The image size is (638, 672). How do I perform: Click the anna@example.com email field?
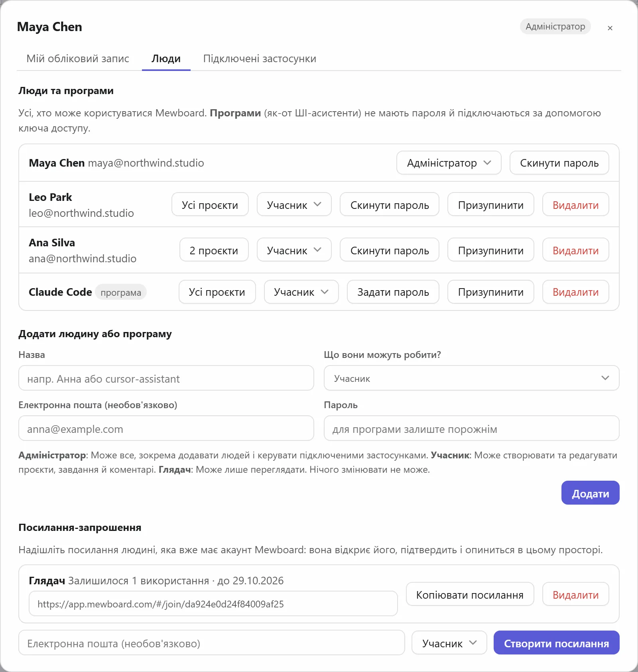click(166, 428)
